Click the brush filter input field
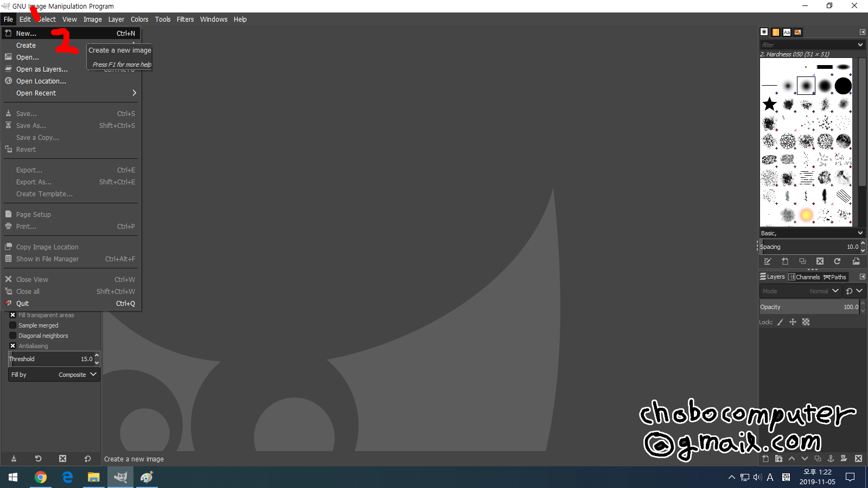The width and height of the screenshot is (868, 488). pos(807,44)
